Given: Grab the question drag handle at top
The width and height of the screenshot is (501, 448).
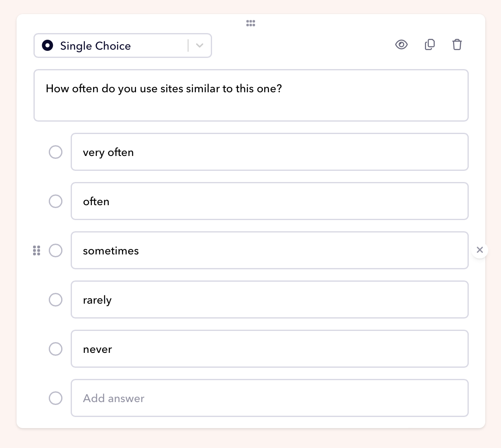Looking at the screenshot, I should click(x=250, y=23).
